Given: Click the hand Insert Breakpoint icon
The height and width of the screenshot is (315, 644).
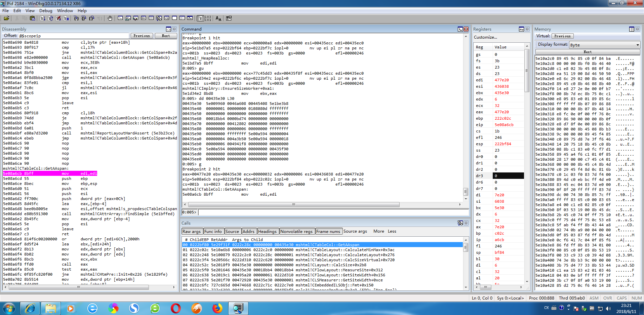Looking at the screenshot, I should click(x=110, y=18).
